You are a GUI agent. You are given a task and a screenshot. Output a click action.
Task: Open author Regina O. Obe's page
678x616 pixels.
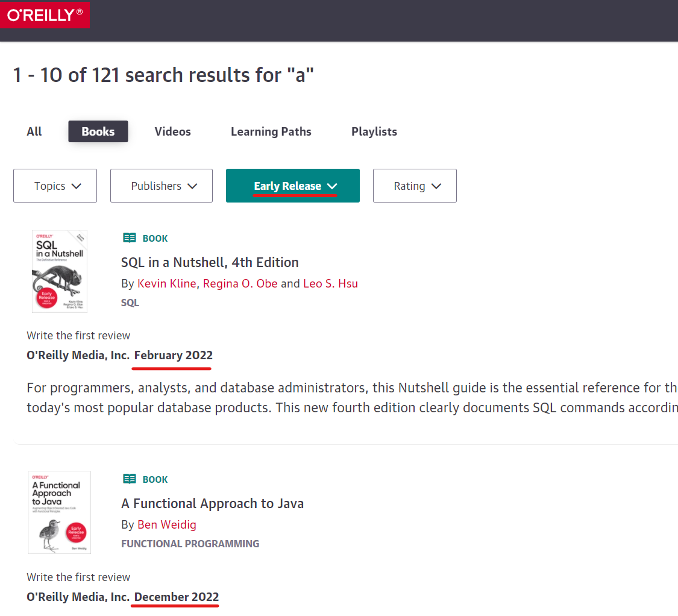point(240,283)
